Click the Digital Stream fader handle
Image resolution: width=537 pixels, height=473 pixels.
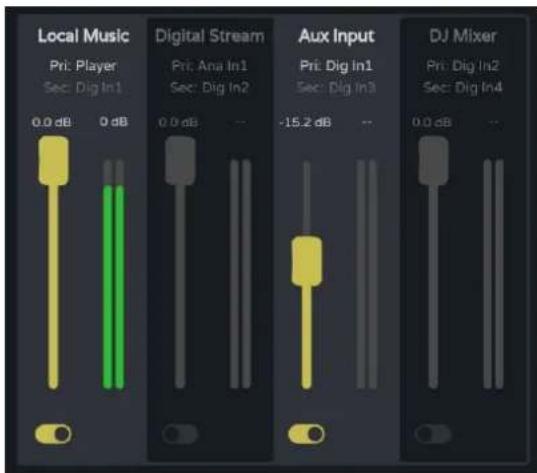[x=180, y=161]
